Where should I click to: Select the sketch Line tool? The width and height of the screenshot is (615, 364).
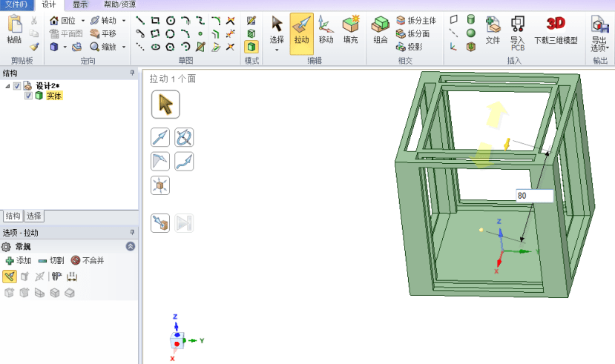pyautogui.click(x=140, y=20)
